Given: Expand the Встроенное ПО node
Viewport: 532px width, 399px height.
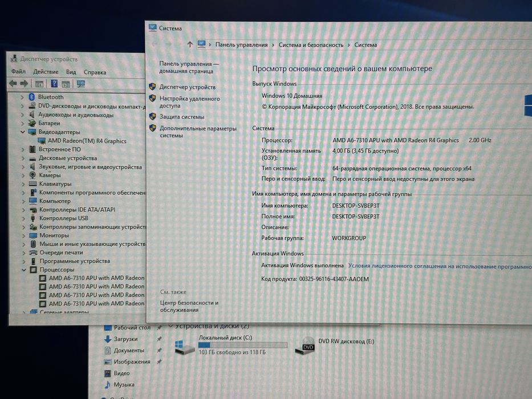Looking at the screenshot, I should [23, 149].
